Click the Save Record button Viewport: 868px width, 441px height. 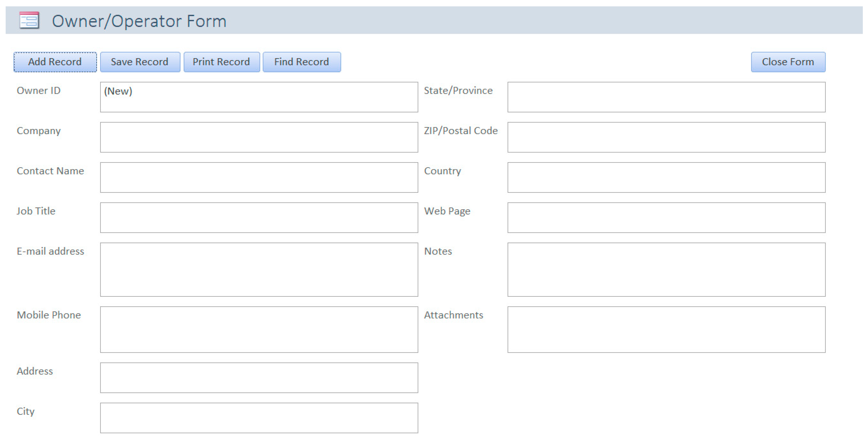click(140, 62)
